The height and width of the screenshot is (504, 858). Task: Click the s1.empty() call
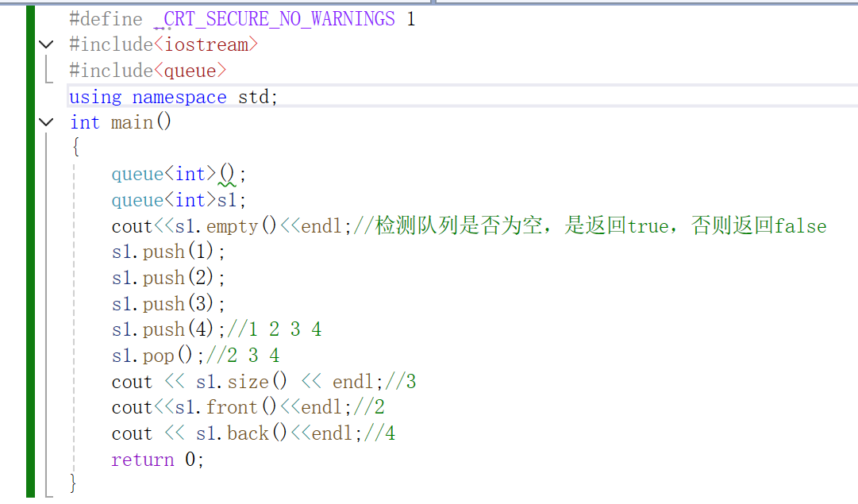[x=225, y=226]
